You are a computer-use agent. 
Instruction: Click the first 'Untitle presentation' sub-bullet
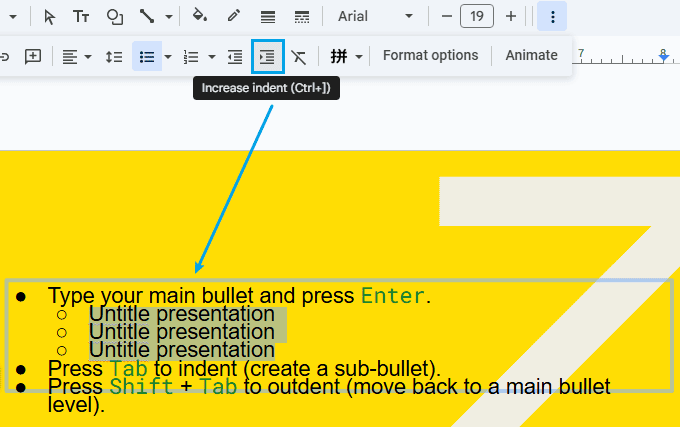182,314
